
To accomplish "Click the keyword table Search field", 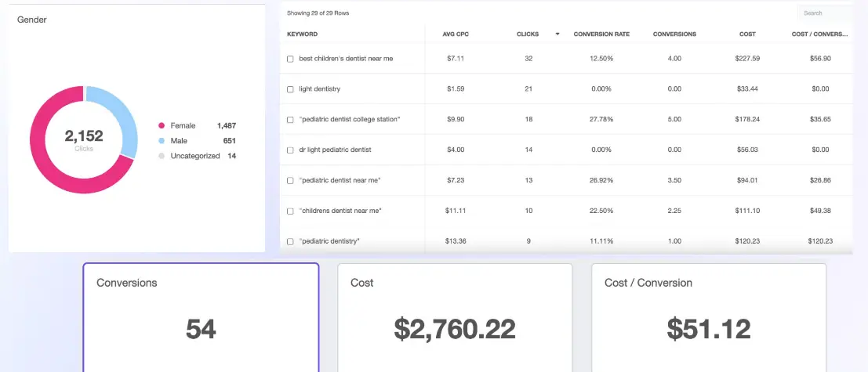I will coord(823,13).
